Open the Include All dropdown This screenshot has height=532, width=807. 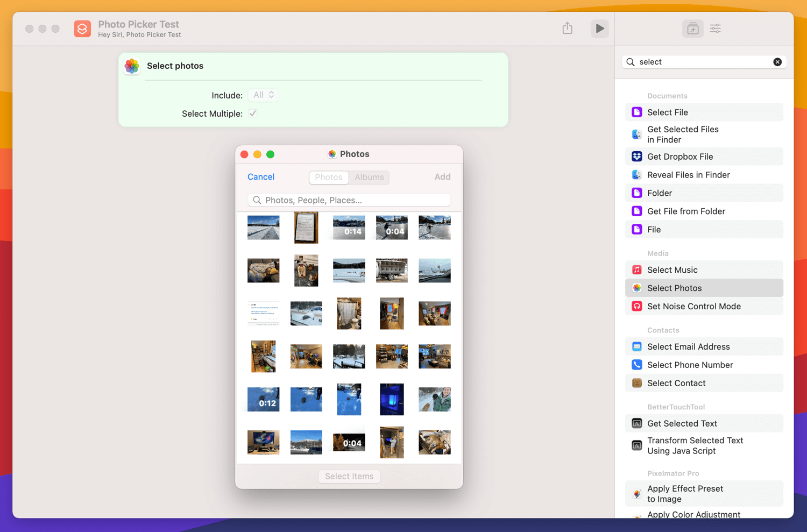click(x=263, y=95)
